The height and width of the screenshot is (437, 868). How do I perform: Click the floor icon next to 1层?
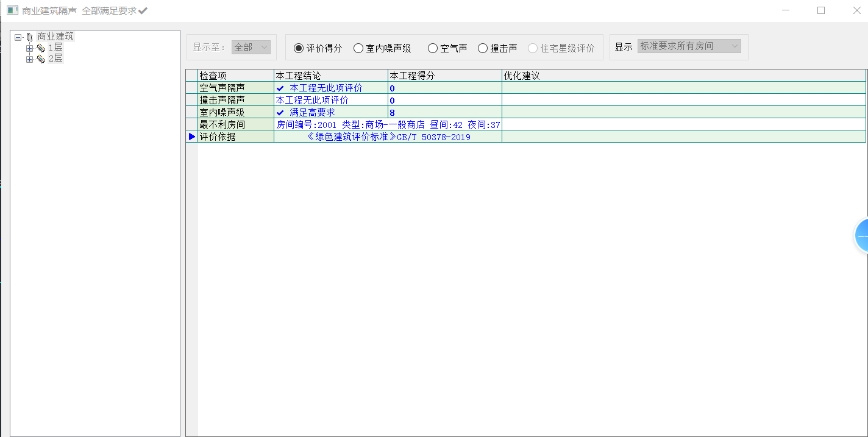click(40, 48)
